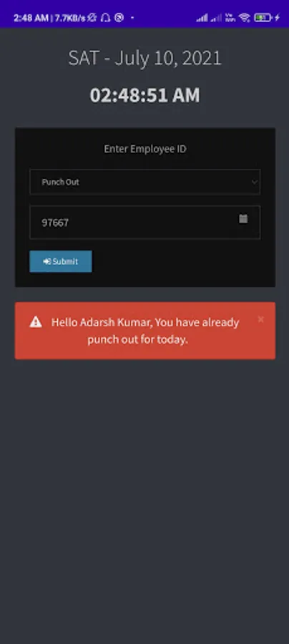Click the Employee ID field showing 97667

click(x=144, y=223)
